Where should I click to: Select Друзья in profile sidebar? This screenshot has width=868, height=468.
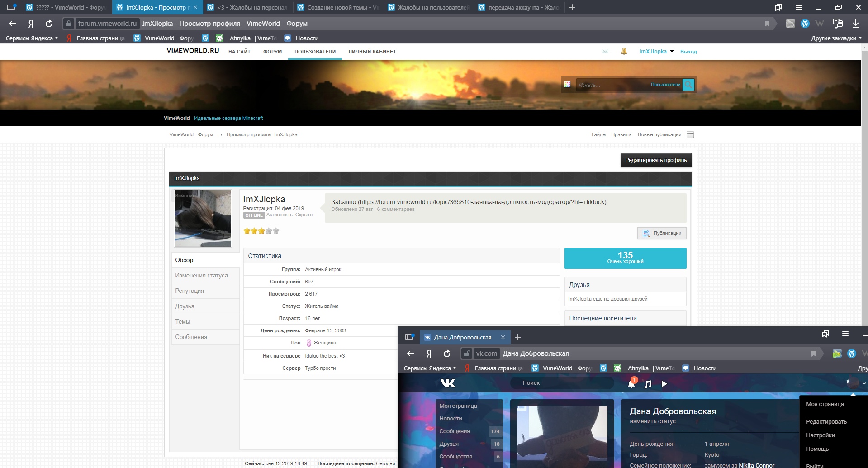[x=206, y=306]
